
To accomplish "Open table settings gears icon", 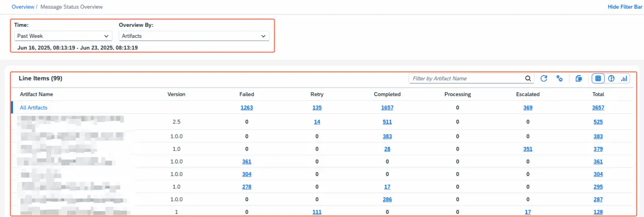I will click(x=560, y=79).
